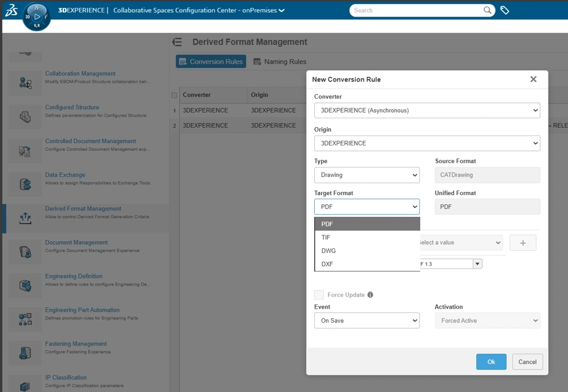This screenshot has width=568, height=392.
Task: Toggle the Force Update checkbox
Action: pyautogui.click(x=319, y=294)
